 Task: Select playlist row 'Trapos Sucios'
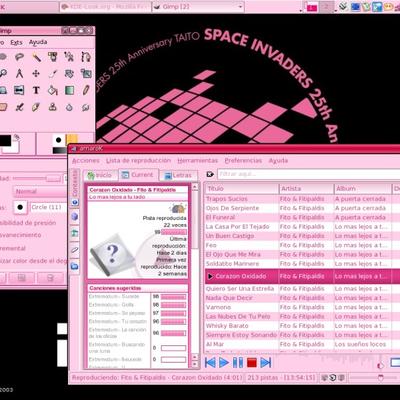coord(302,199)
